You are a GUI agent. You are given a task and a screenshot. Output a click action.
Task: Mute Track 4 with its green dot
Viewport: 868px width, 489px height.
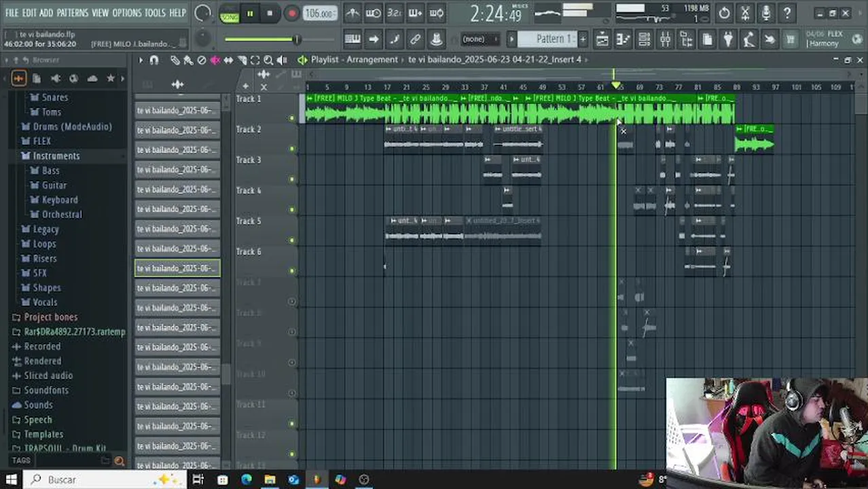[293, 210]
